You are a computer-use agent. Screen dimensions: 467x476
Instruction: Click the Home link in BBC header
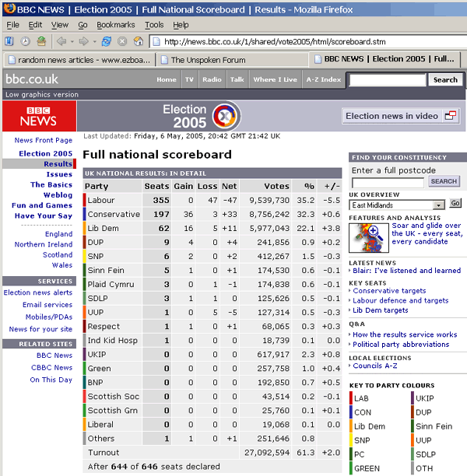[x=167, y=79]
